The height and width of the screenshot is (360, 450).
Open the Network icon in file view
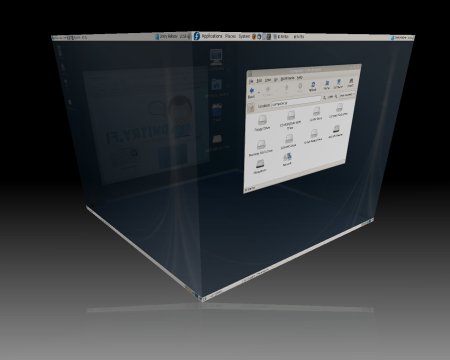[x=287, y=159]
